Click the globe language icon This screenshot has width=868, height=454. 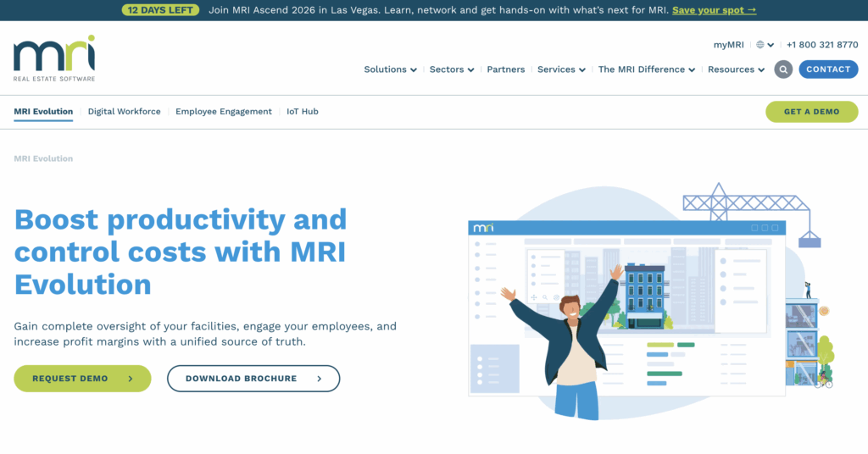pyautogui.click(x=760, y=45)
